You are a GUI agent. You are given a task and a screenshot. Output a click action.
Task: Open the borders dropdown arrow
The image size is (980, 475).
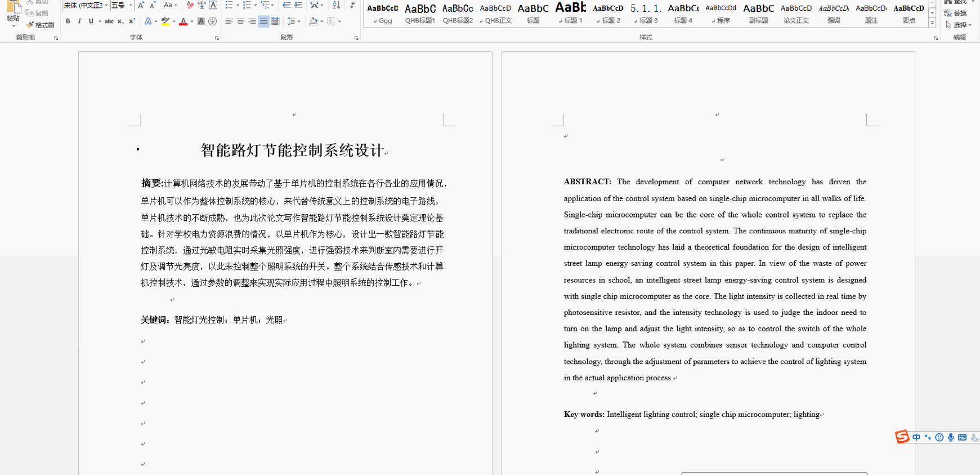pyautogui.click(x=340, y=21)
